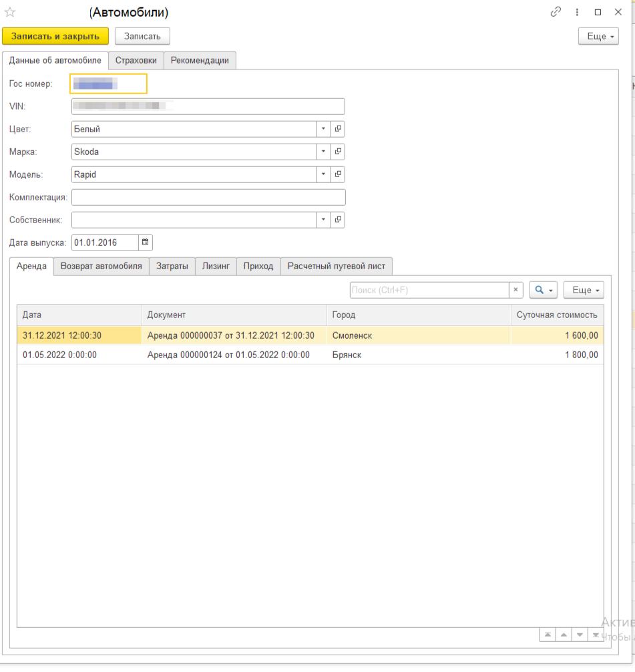Open the Цвет reference item button
Viewport: 635px width, 672px height.
pyautogui.click(x=338, y=129)
